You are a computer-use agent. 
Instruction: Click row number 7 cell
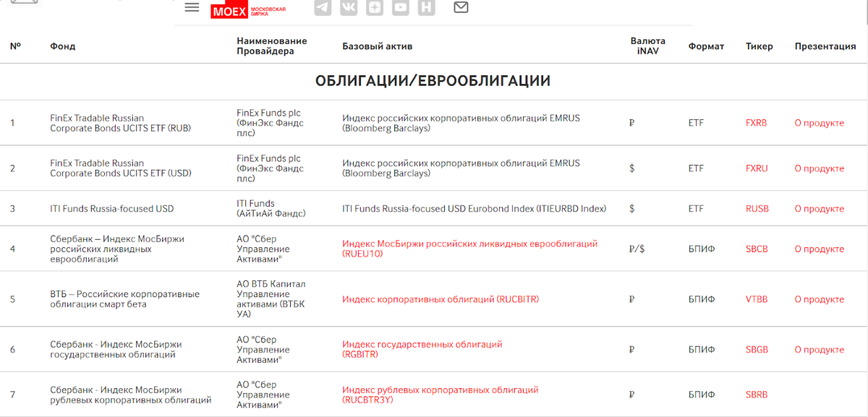coord(12,395)
